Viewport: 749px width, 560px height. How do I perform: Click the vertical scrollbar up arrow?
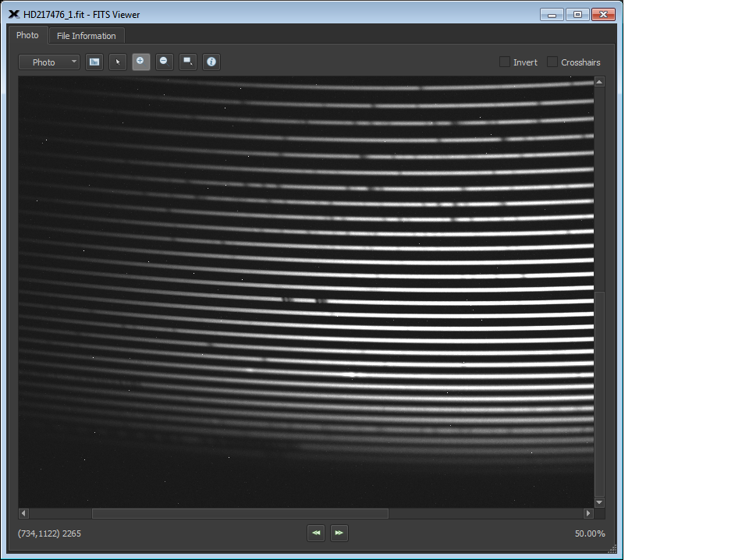[599, 82]
